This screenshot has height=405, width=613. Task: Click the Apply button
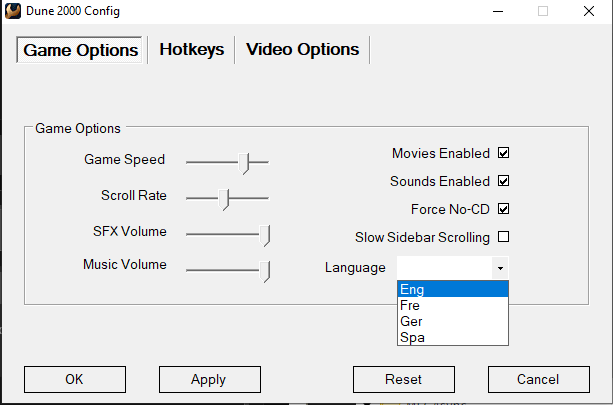(x=209, y=379)
